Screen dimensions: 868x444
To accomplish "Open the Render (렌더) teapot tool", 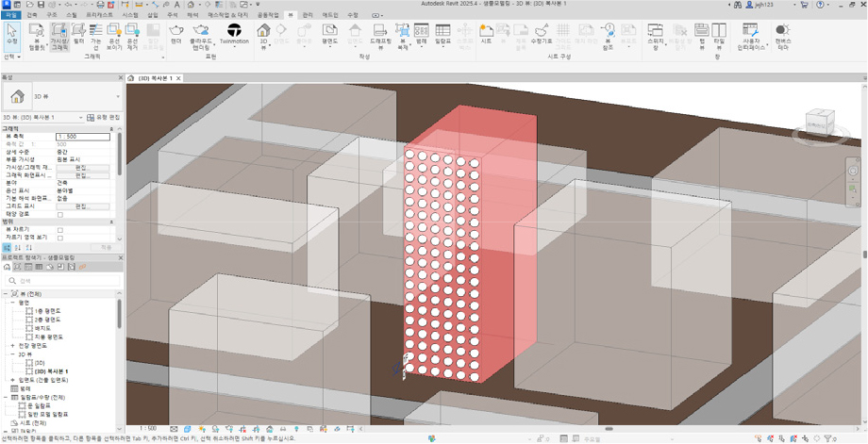I will pos(176,33).
